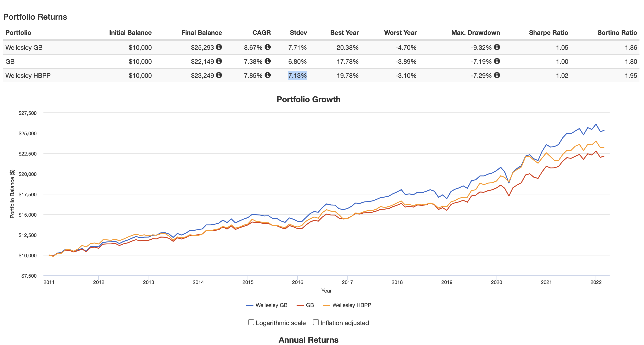Click red GB legend line swatch
The image size is (644, 345).
click(x=300, y=305)
